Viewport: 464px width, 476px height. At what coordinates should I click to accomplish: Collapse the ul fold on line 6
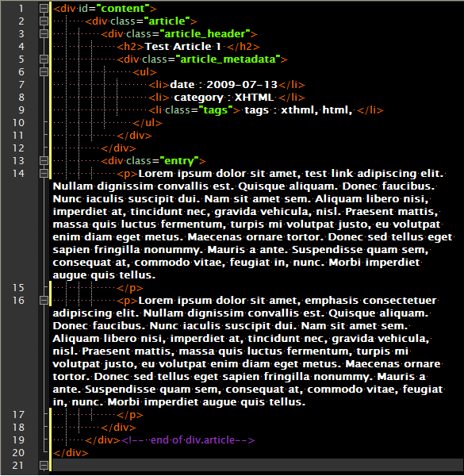point(44,72)
